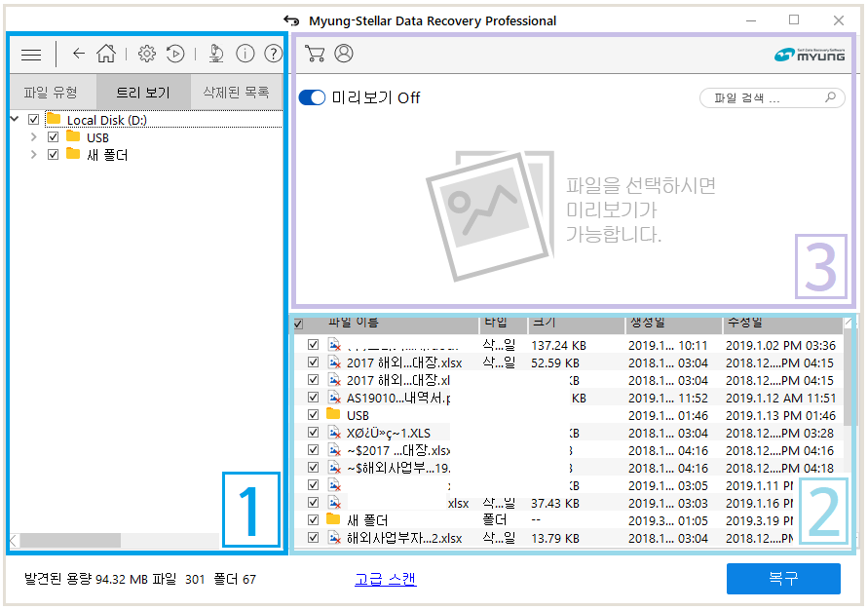Click the horizontal scrollbar in the tree panel
Screen dimensions: 868x610
pos(70,540)
